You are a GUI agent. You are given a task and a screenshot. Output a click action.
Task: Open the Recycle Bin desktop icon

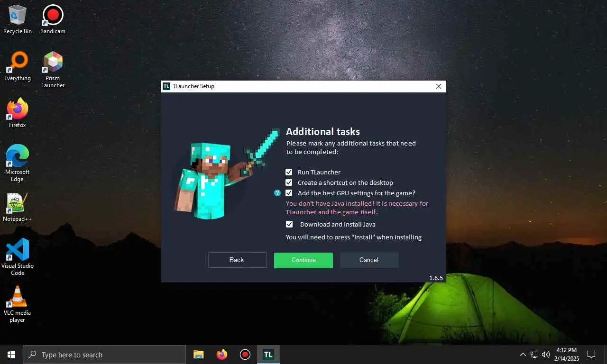tap(18, 19)
